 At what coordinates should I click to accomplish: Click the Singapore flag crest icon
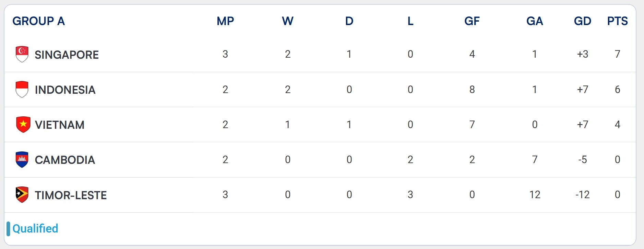[22, 54]
